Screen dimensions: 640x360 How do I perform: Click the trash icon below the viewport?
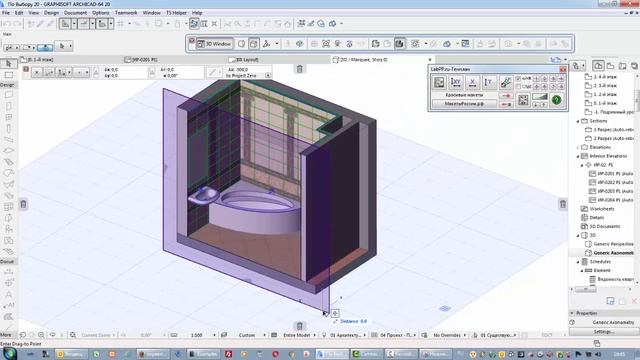(x=300, y=326)
